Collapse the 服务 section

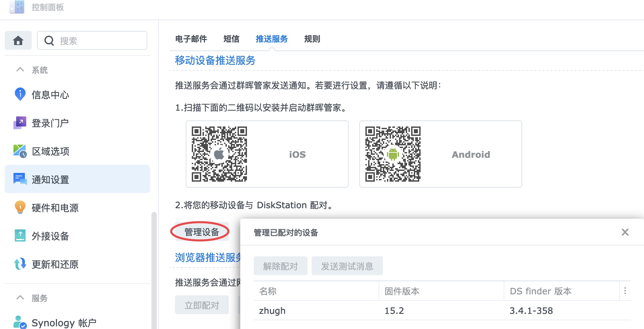point(20,298)
